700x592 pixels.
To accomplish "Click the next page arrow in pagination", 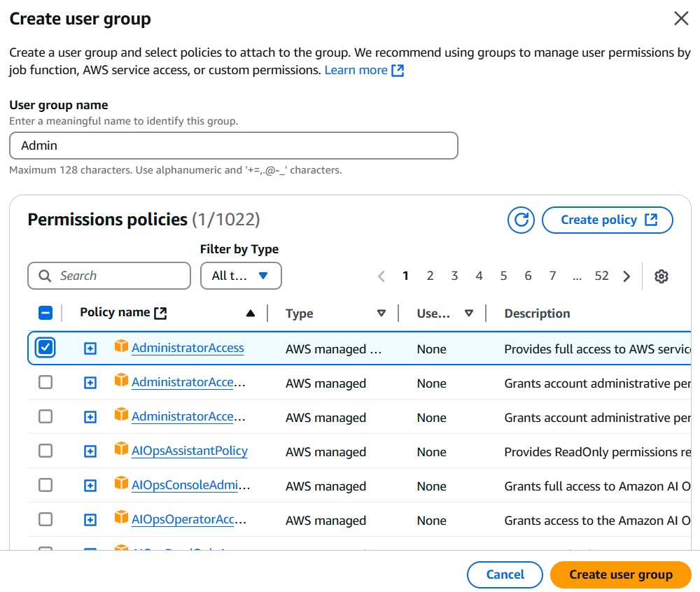I will point(626,276).
